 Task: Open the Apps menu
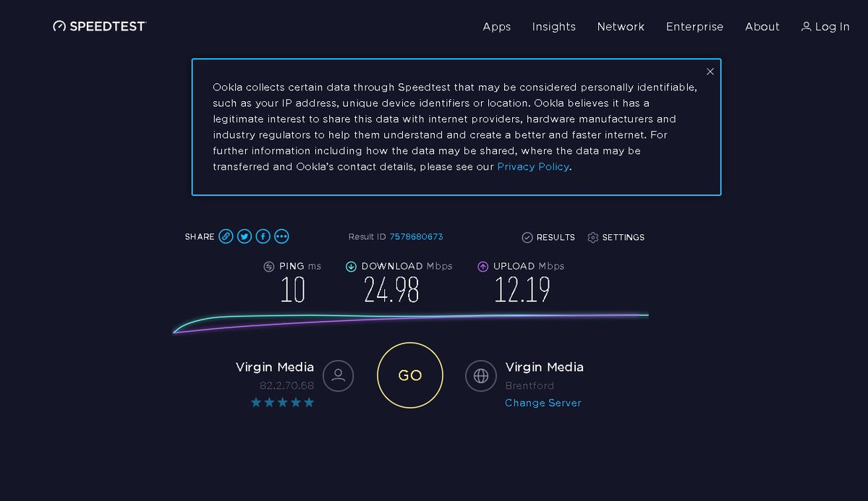(x=497, y=27)
